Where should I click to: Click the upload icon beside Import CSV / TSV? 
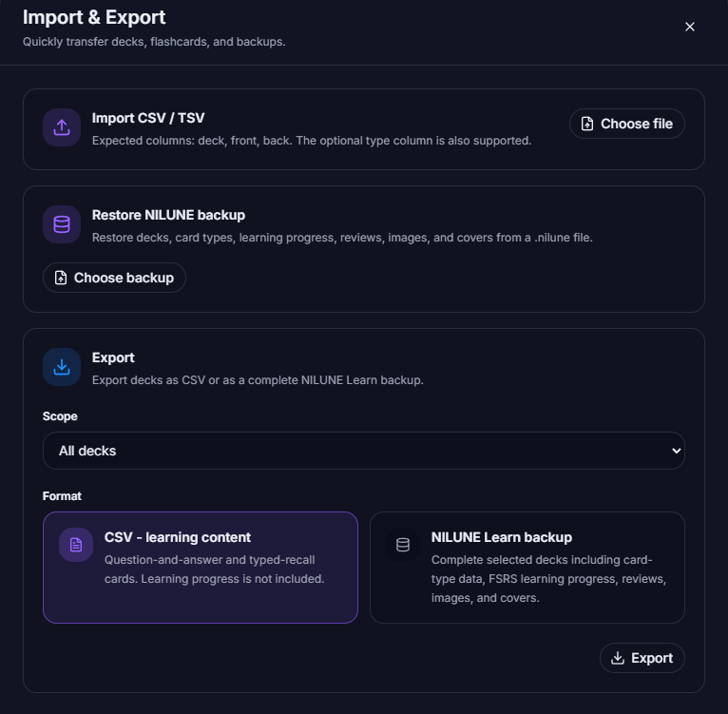tap(62, 127)
